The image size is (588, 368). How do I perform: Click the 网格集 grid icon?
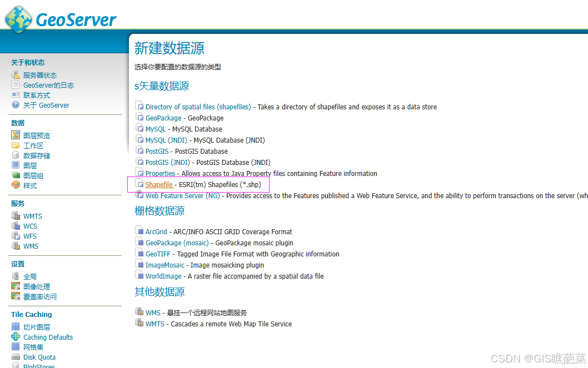tap(16, 347)
